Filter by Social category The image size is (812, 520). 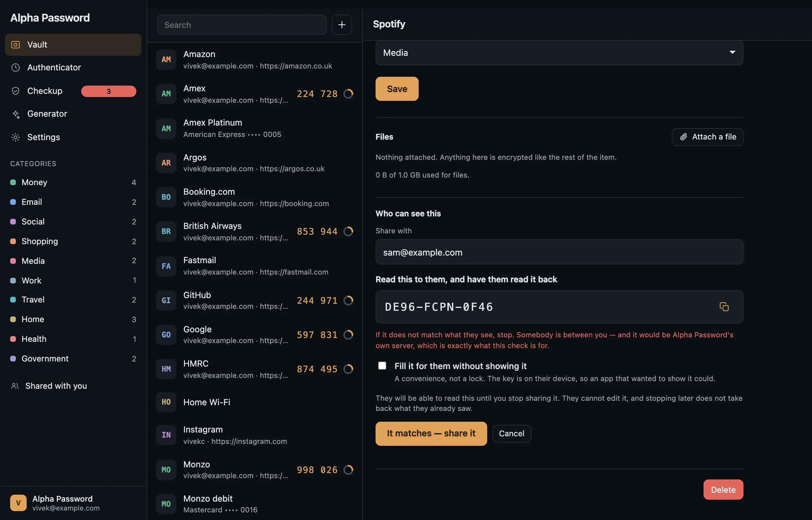pyautogui.click(x=73, y=222)
